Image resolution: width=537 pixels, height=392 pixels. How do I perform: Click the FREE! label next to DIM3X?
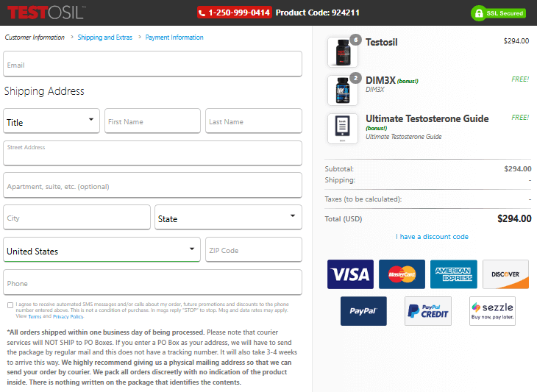[x=520, y=79]
